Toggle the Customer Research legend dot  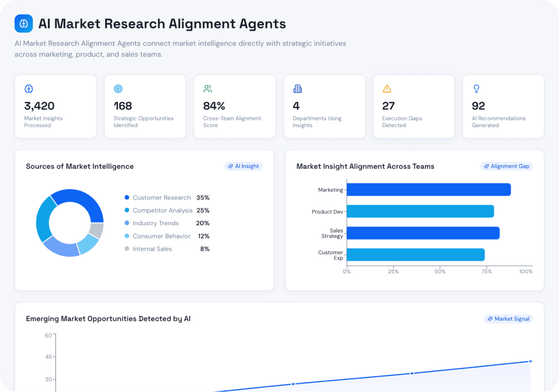tap(126, 197)
